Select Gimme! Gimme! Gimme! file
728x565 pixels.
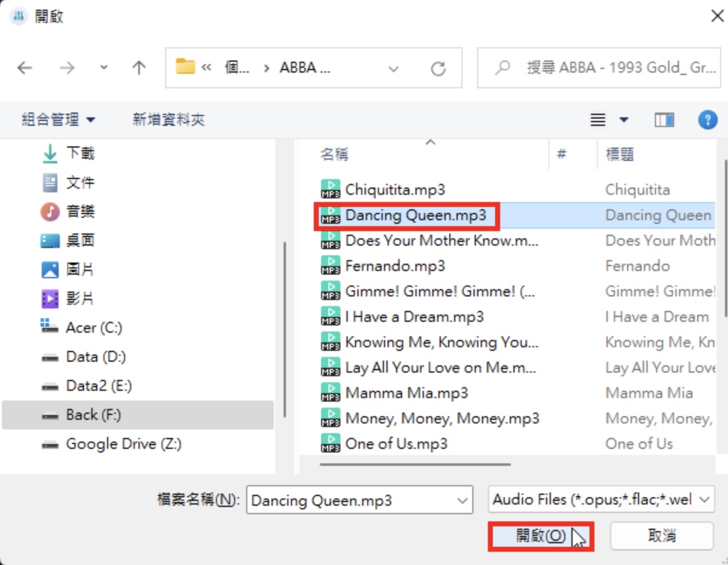tap(440, 292)
